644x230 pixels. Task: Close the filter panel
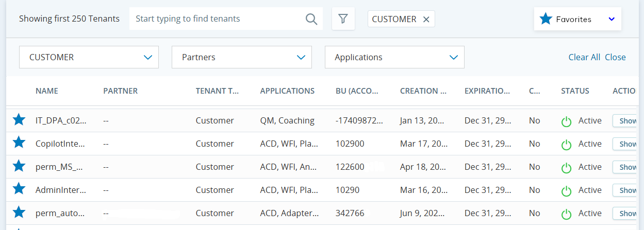pos(615,57)
